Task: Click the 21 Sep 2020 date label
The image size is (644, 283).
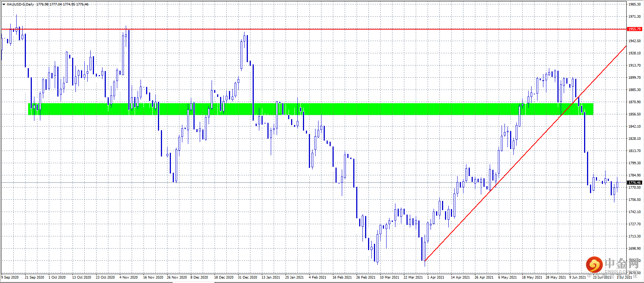Action: click(34, 277)
